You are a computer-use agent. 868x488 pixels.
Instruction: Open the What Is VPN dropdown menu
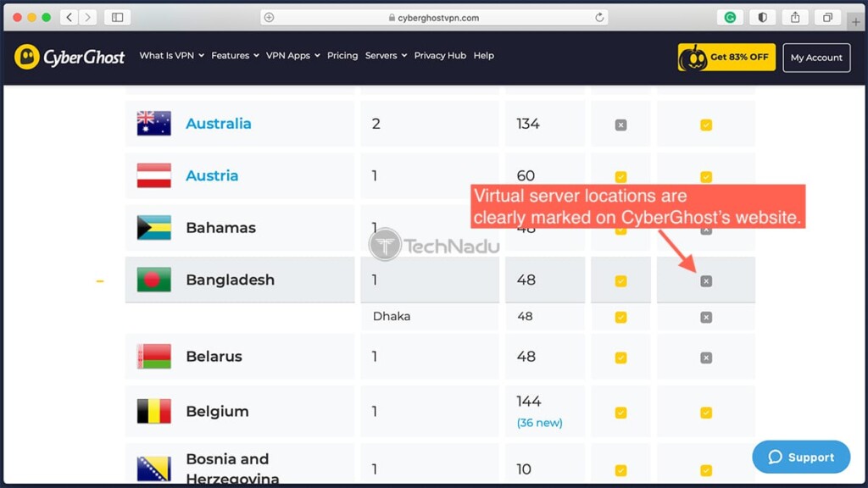[171, 55]
